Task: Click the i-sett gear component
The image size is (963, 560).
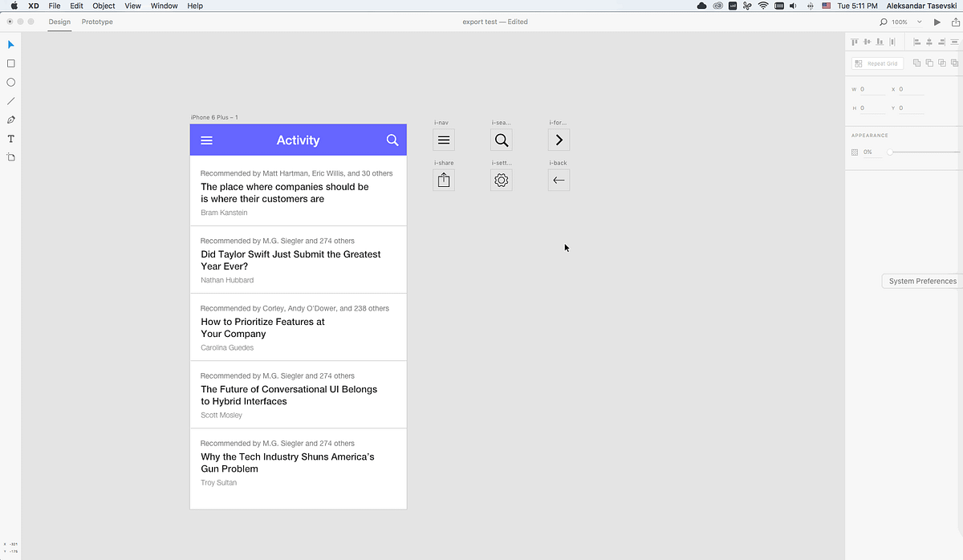Action: (x=501, y=180)
